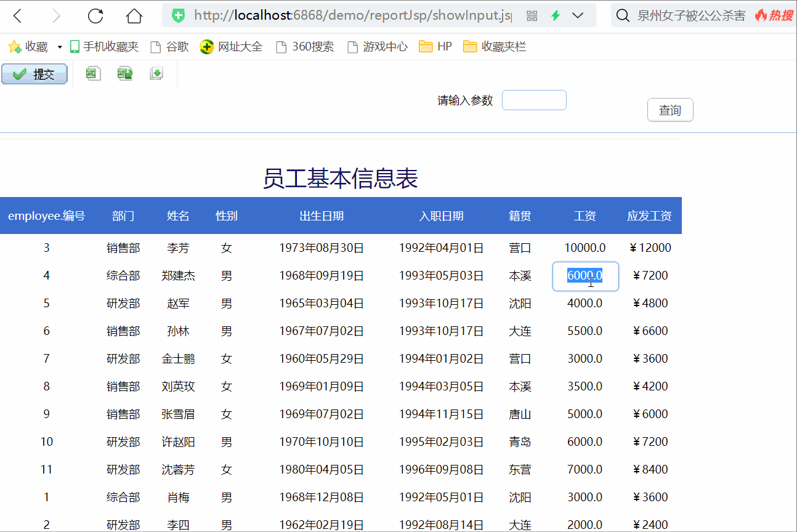797x532 pixels.
Task: Expand the address bar dropdown chevron
Action: click(578, 16)
